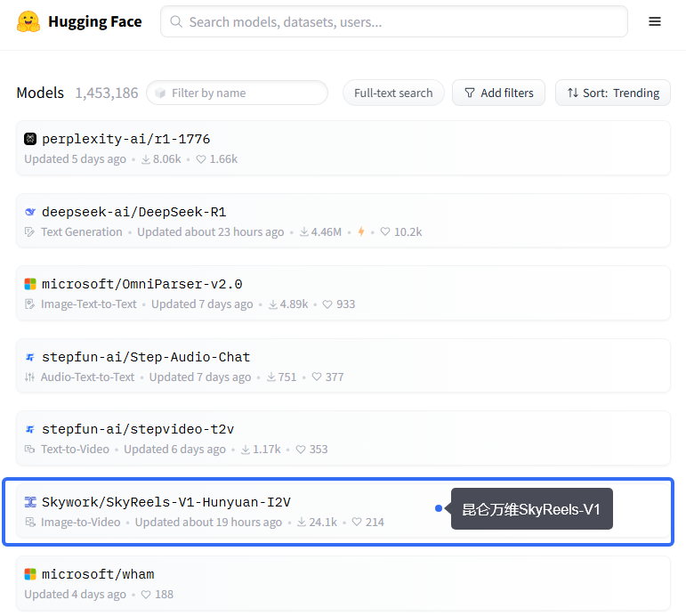Click the download icon on r1-1776

tap(146, 159)
